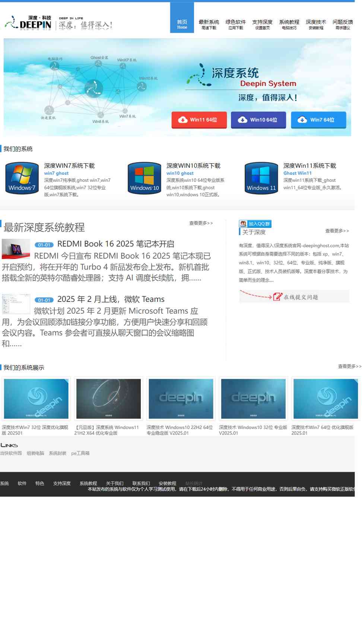Viewport: 362px width, 644px height.
Task: Open 联系我们 in the footer
Action: 141,483
